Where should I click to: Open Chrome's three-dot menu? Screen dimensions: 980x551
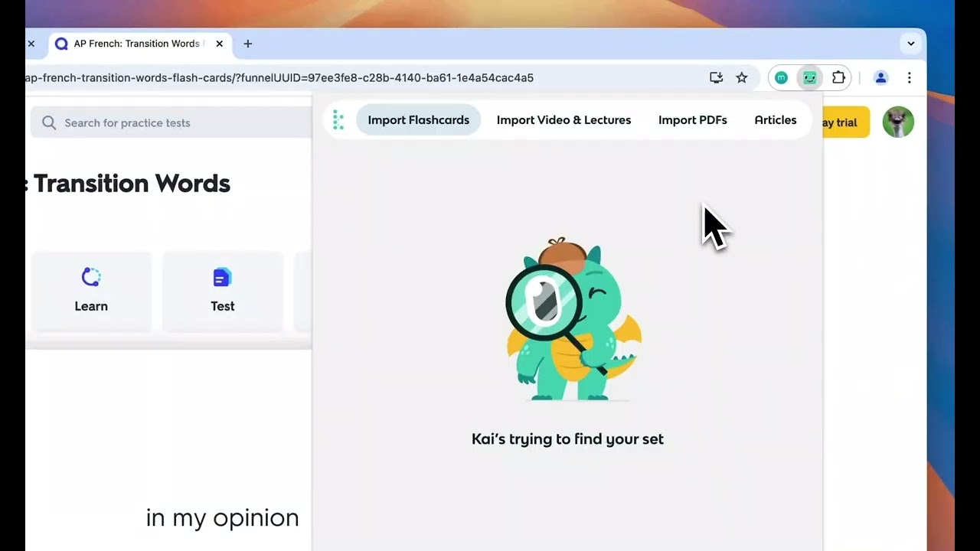tap(910, 77)
